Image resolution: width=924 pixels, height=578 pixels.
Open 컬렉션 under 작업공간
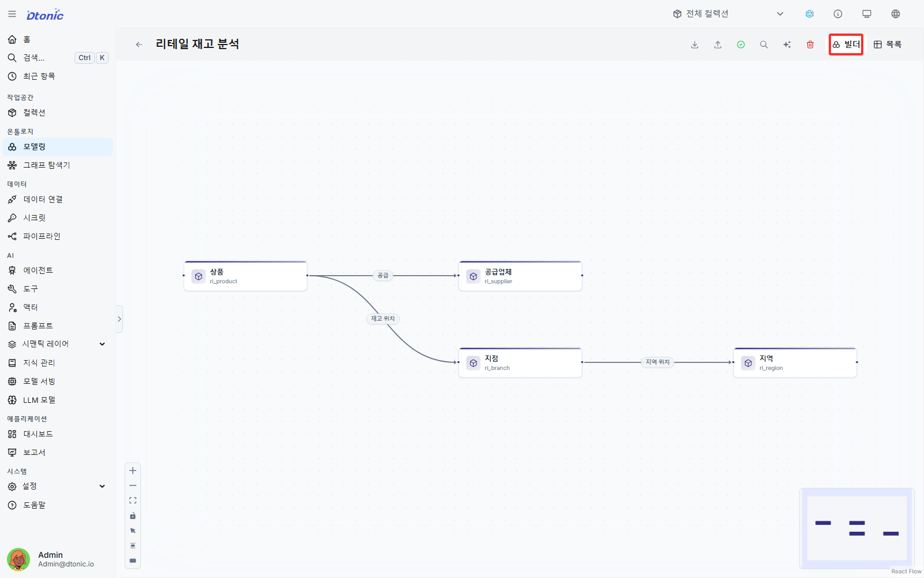click(58, 113)
